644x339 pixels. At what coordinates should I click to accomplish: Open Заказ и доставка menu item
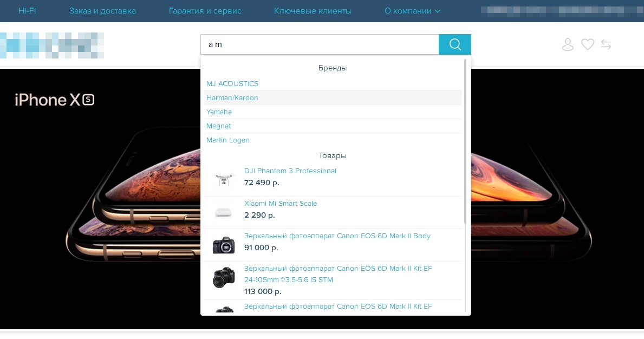point(102,11)
